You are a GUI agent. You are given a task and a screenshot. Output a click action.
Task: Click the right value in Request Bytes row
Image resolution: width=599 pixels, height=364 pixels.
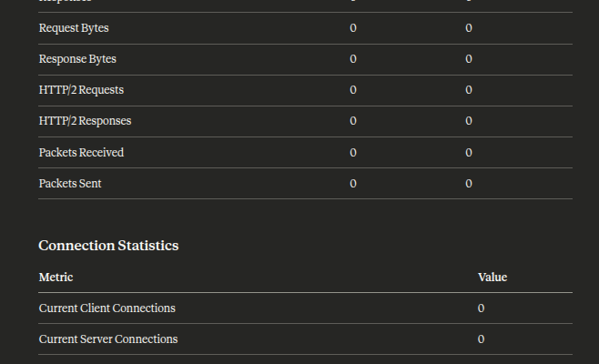click(x=469, y=28)
